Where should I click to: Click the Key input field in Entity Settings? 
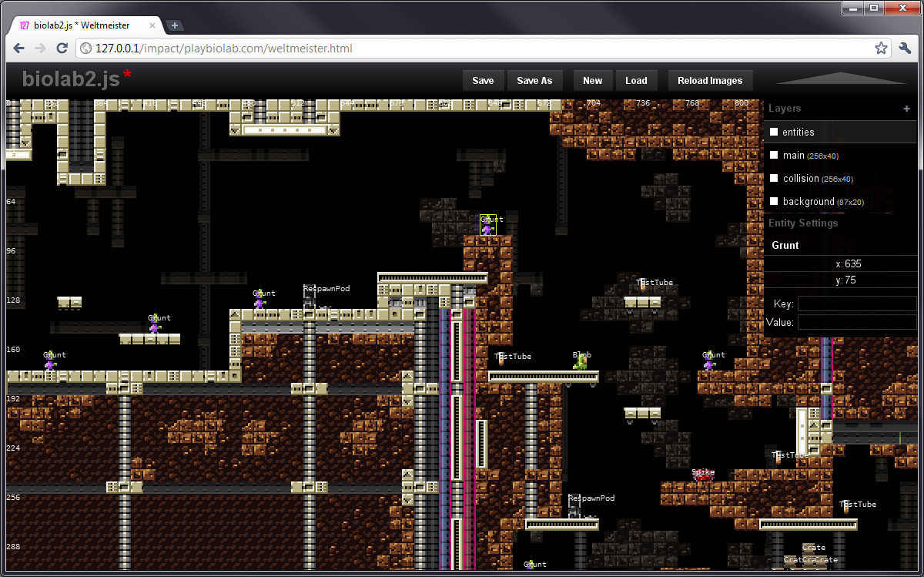point(856,304)
